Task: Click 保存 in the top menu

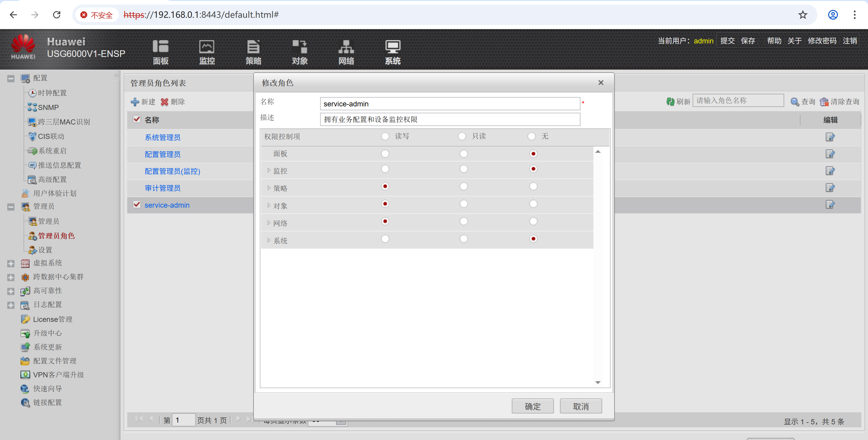Action: (x=747, y=41)
